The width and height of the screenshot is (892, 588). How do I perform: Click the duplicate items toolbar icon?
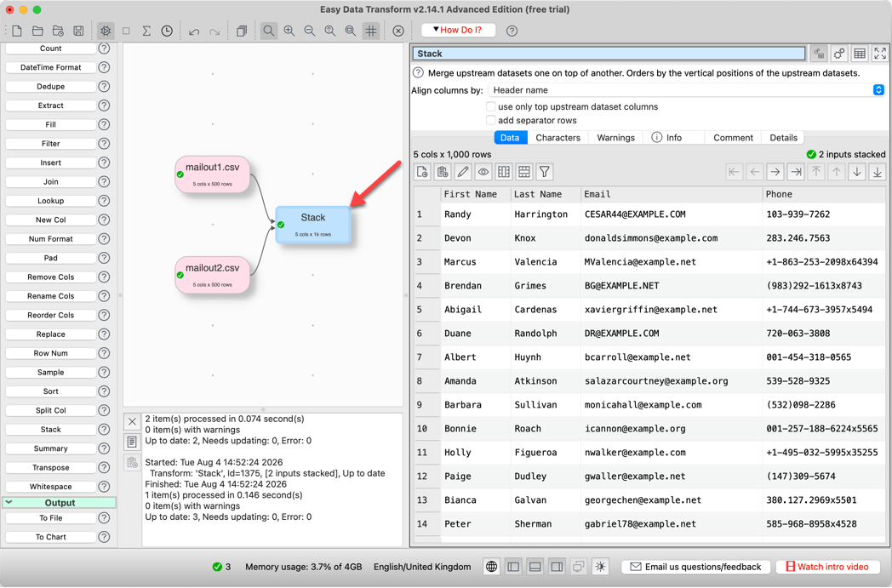point(242,31)
